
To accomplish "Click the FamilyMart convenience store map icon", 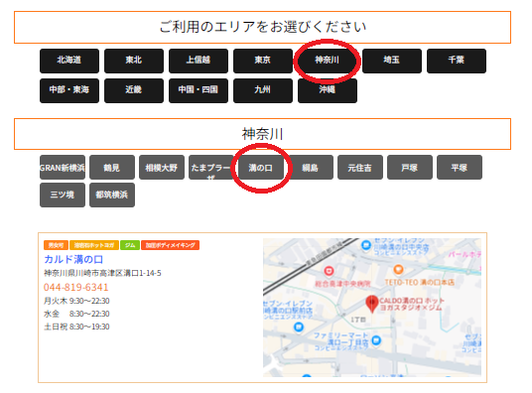I will (376, 340).
